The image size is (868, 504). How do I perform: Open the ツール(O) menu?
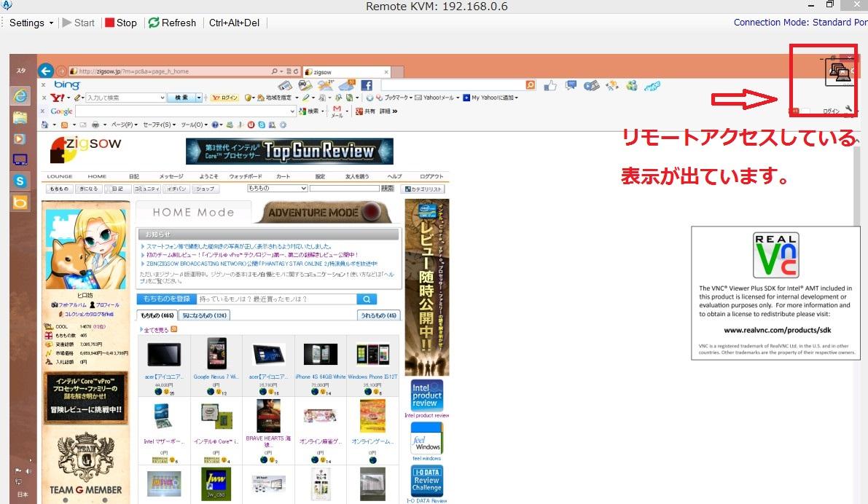point(194,125)
